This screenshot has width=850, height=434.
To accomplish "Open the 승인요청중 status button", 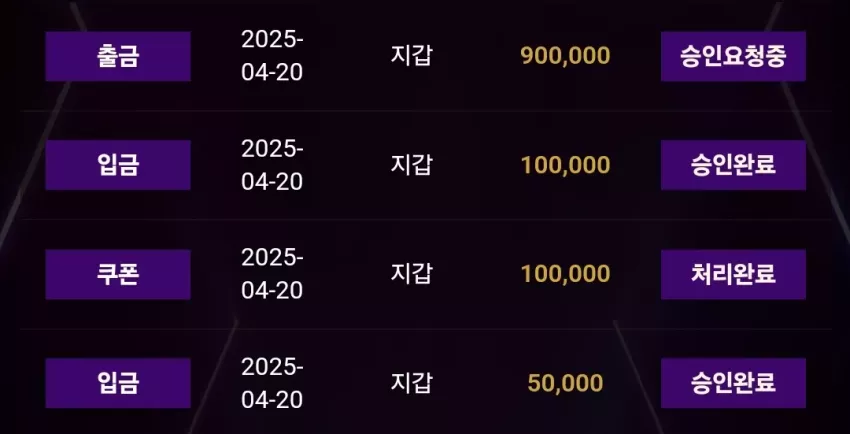I will coord(733,56).
